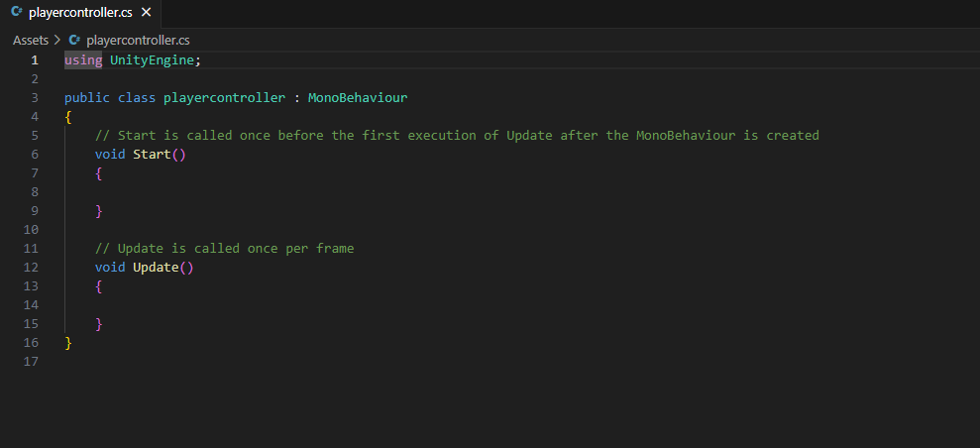Place cursor on the Start method name
This screenshot has width=980, height=448.
pos(152,154)
